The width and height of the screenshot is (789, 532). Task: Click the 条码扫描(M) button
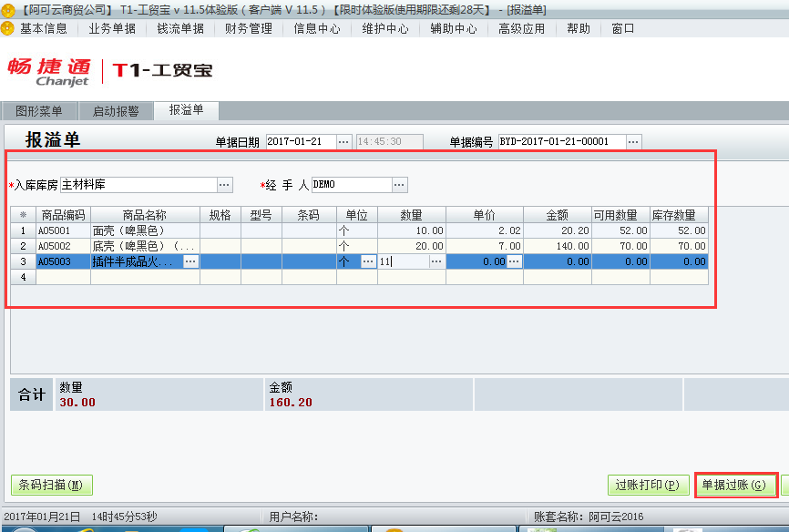pos(52,486)
